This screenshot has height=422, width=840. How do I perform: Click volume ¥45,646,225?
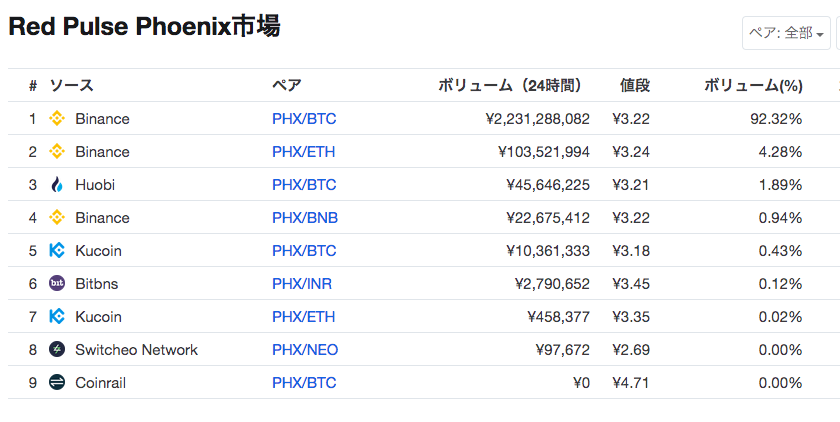(548, 185)
